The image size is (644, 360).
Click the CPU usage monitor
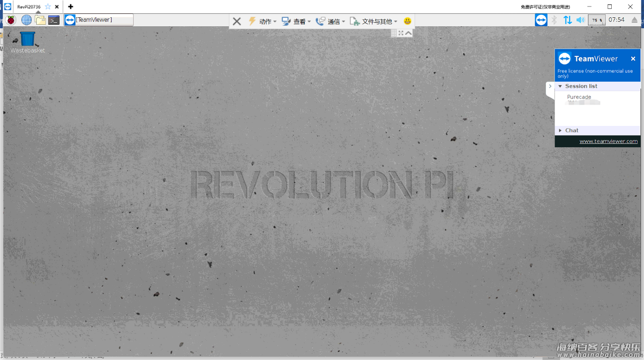(596, 20)
